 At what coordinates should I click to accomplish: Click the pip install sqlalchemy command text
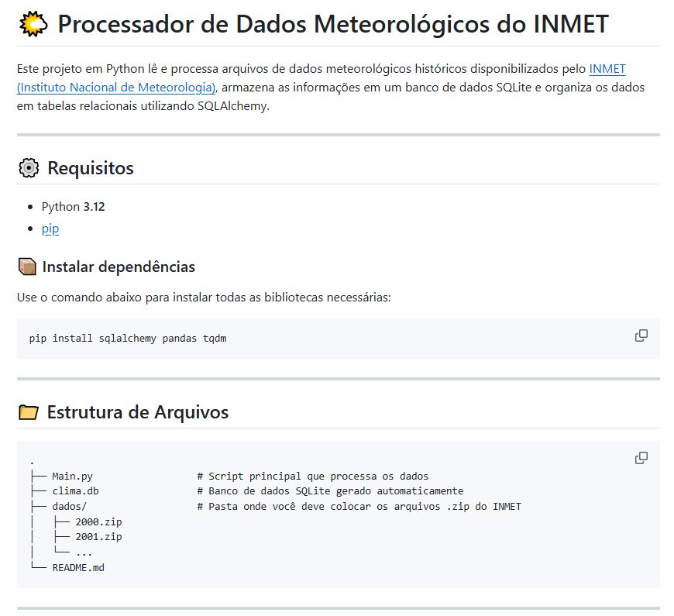[128, 339]
